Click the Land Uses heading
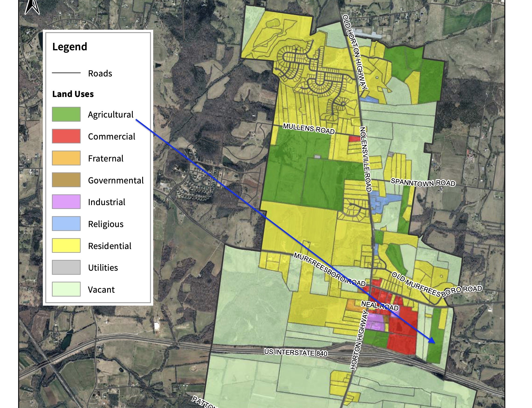 (x=73, y=94)
